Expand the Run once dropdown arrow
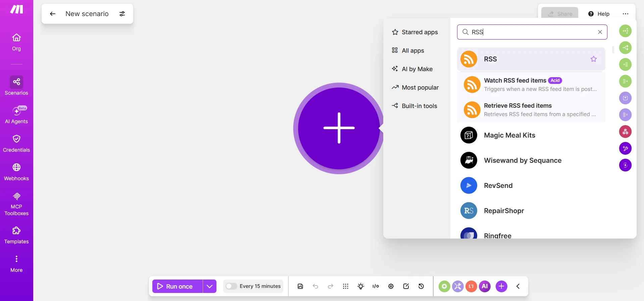 [x=210, y=286]
